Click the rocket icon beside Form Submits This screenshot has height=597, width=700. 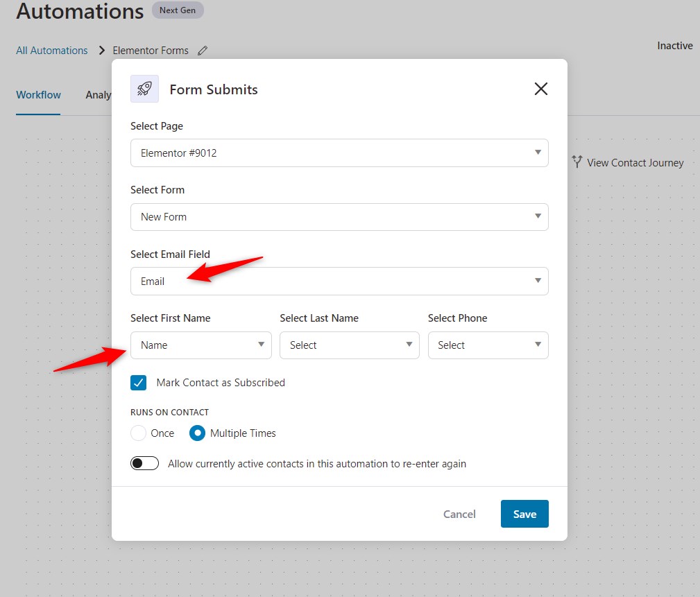144,89
